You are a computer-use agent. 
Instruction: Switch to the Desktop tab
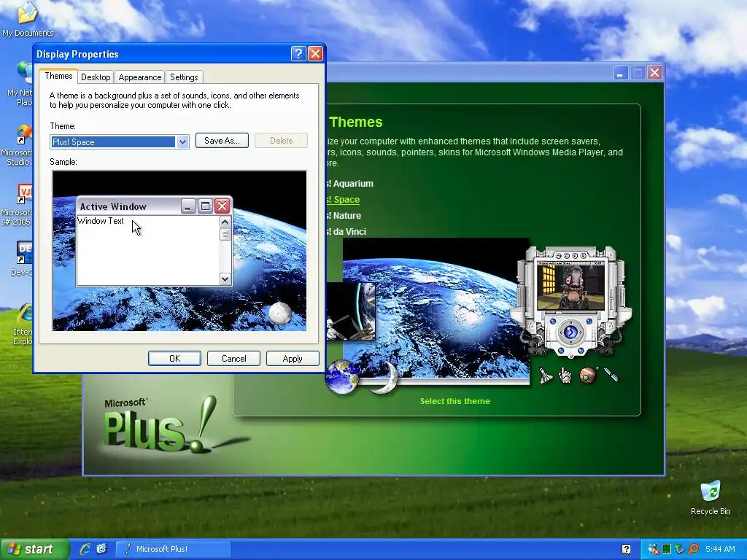click(x=96, y=77)
